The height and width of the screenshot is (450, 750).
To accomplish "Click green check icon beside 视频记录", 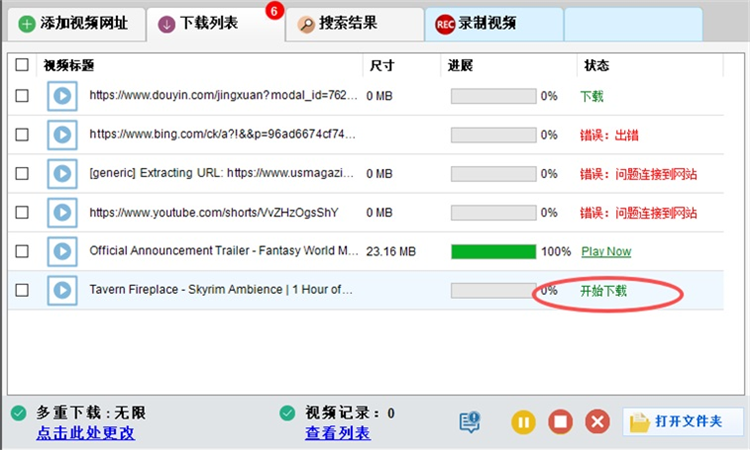I will coord(287,413).
